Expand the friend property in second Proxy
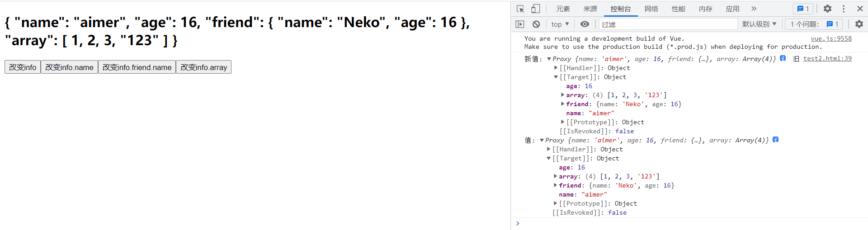 tap(556, 185)
